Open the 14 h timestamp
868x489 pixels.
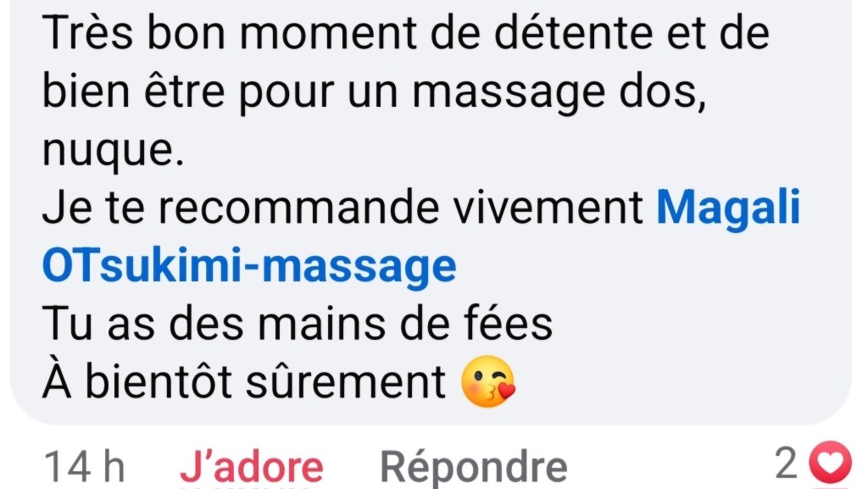84,467
